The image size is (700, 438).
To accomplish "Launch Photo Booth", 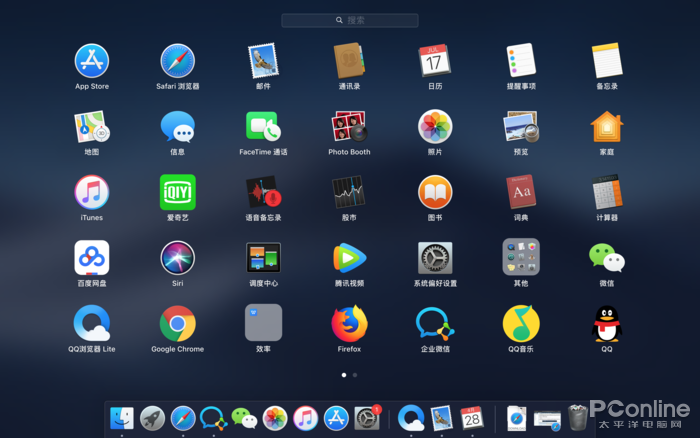I will pos(349,127).
